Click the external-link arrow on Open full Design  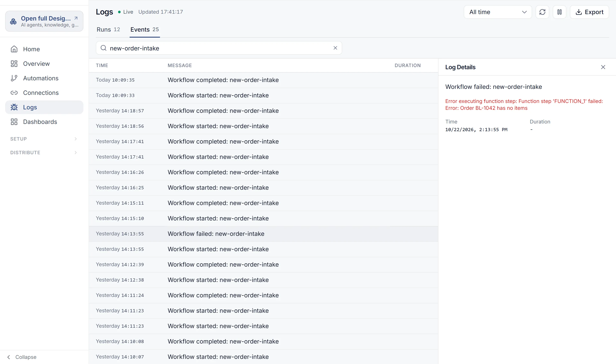(76, 18)
